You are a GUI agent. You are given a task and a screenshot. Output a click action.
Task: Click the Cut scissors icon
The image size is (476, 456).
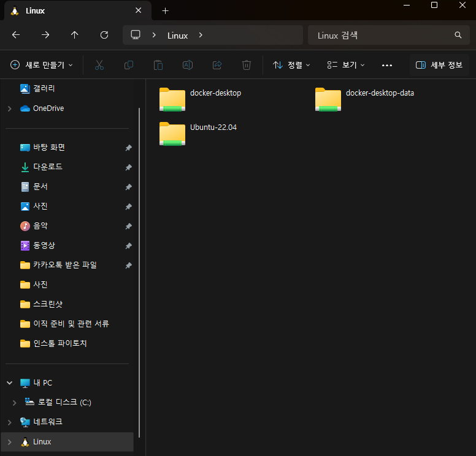pos(99,65)
